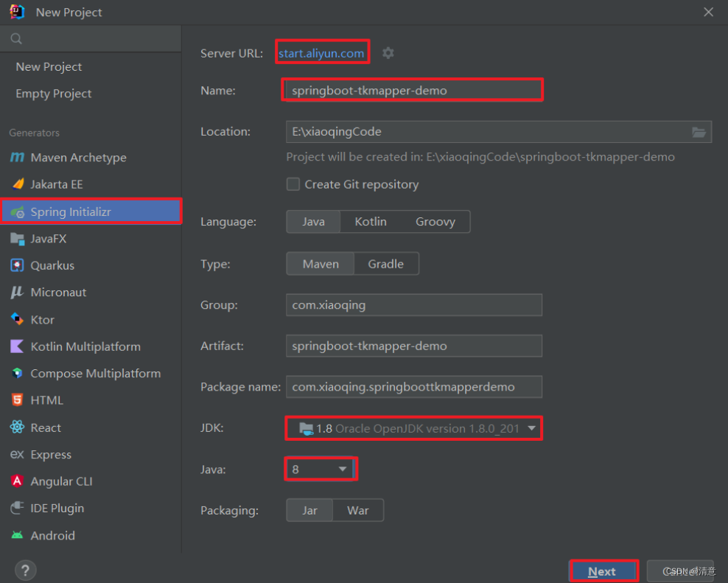Click the Android robot icon
Image resolution: width=728 pixels, height=583 pixels.
point(17,535)
